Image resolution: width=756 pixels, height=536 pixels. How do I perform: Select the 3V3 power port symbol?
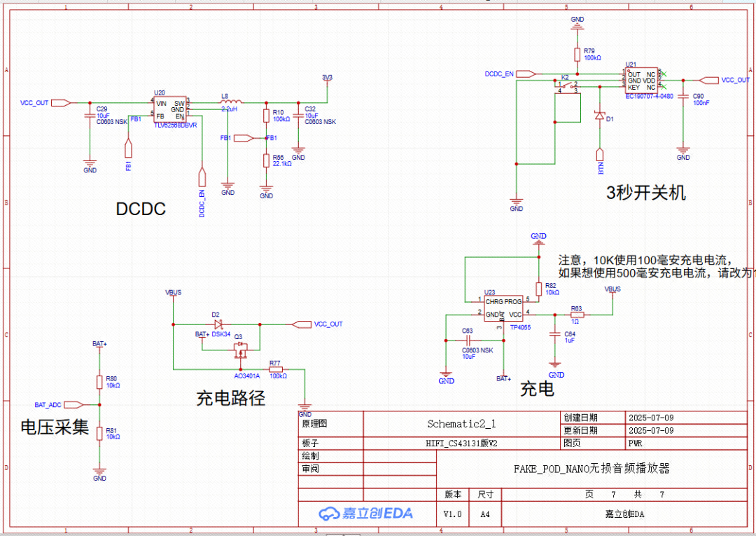coord(327,78)
